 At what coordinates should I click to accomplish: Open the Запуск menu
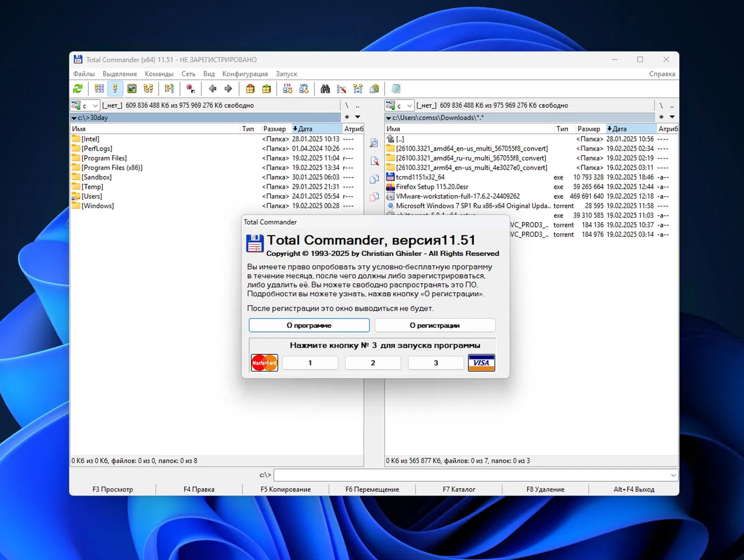286,74
